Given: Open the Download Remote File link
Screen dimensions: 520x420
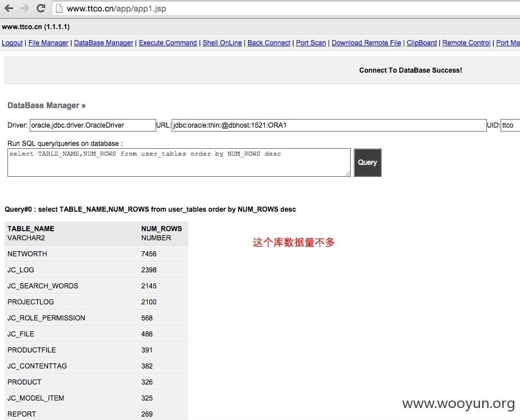Looking at the screenshot, I should [367, 43].
